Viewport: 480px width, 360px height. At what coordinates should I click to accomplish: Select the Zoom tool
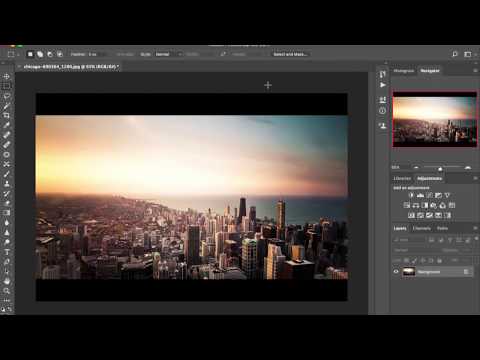point(6,291)
